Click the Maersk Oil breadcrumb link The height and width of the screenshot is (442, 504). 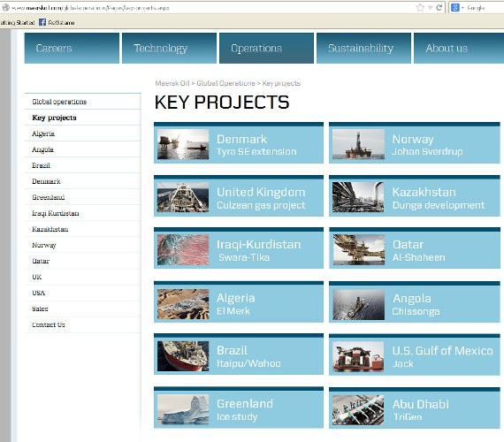coord(172,83)
